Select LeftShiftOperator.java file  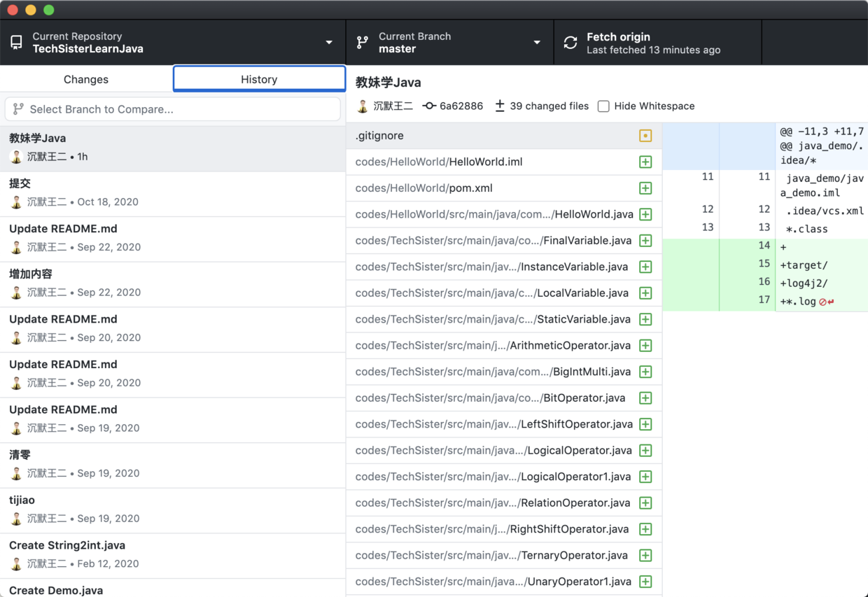click(504, 424)
